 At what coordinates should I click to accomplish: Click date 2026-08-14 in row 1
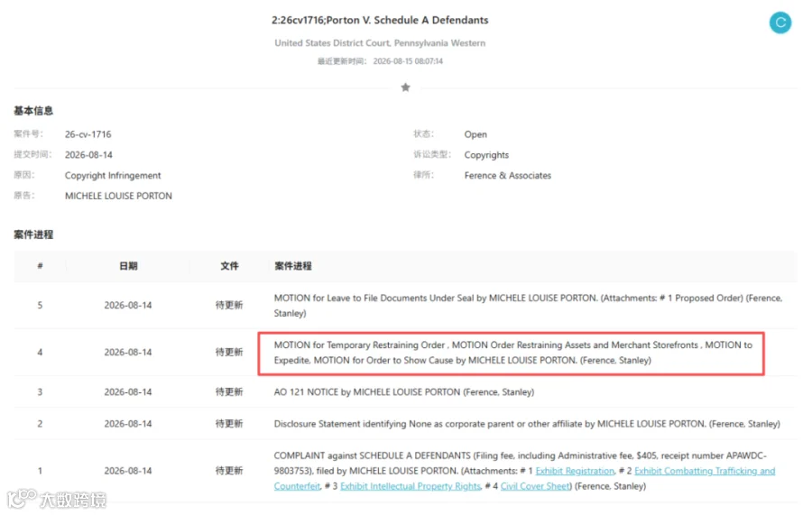[x=128, y=471]
